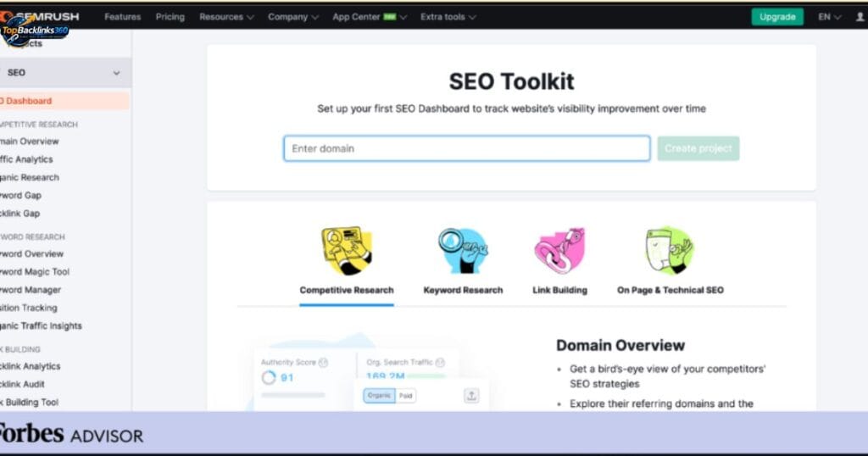Select the Organic toggle in preview
Screen dimensions: 868x456
tap(379, 395)
